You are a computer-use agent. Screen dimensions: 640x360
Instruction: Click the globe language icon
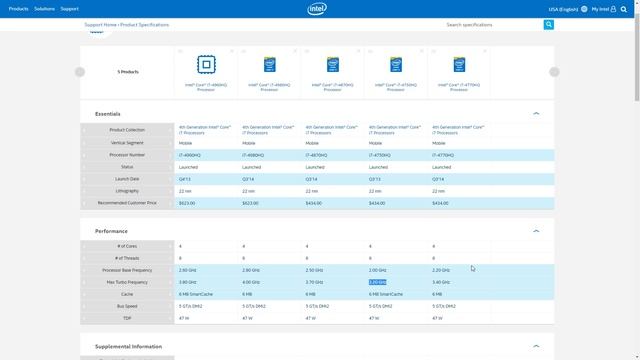(584, 9)
